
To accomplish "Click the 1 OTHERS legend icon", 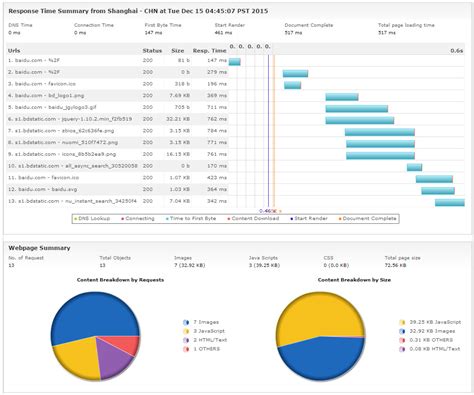I will [x=186, y=349].
